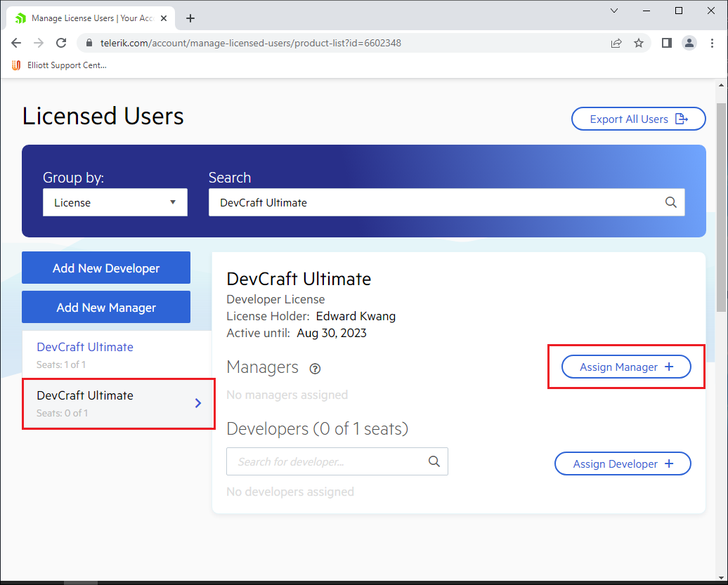This screenshot has height=585, width=728.
Task: Click the Assign Manager button
Action: click(x=626, y=367)
